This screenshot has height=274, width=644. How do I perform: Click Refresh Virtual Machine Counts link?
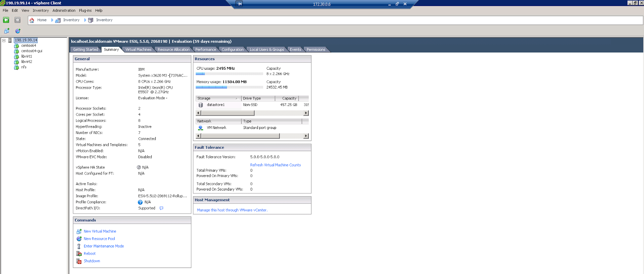(275, 165)
